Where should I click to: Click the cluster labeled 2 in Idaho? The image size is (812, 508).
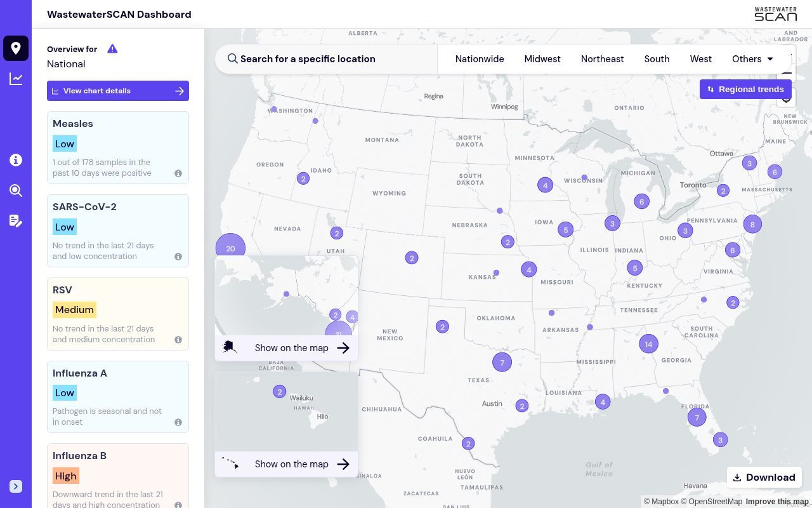click(303, 179)
